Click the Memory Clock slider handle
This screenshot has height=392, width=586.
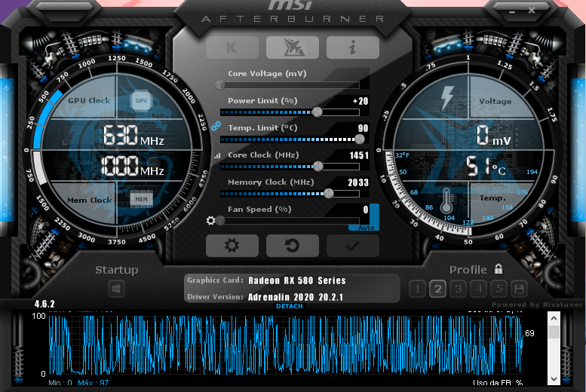(329, 193)
